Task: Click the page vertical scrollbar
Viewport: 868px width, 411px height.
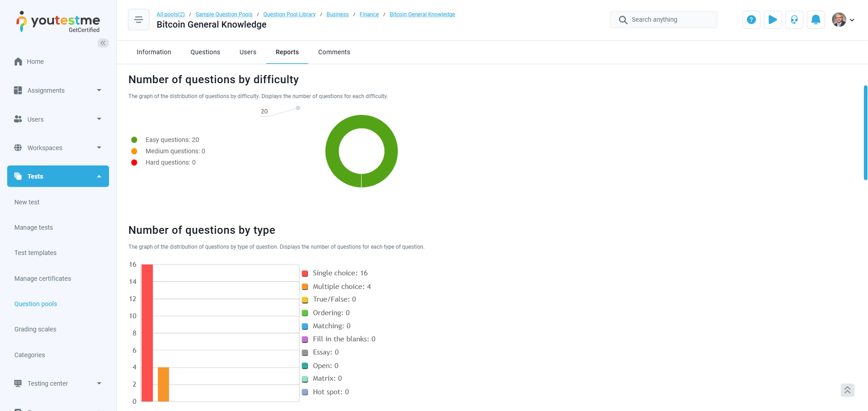Action: tap(865, 132)
